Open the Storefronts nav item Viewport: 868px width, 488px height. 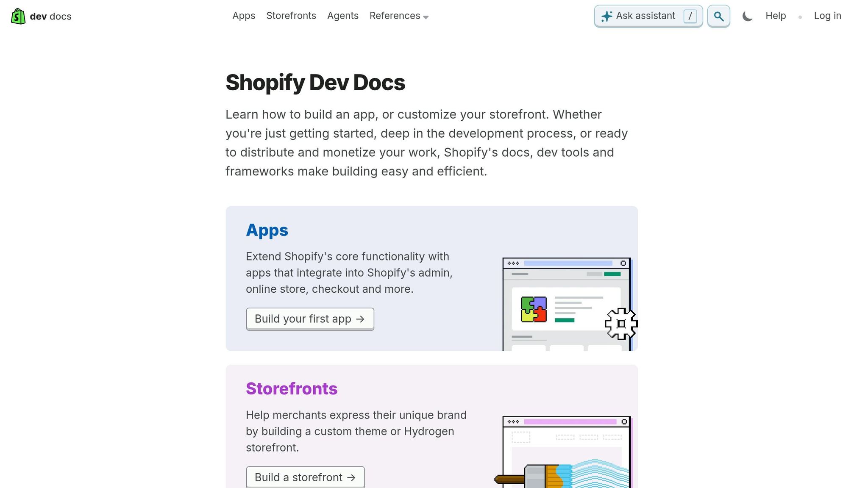tap(291, 16)
